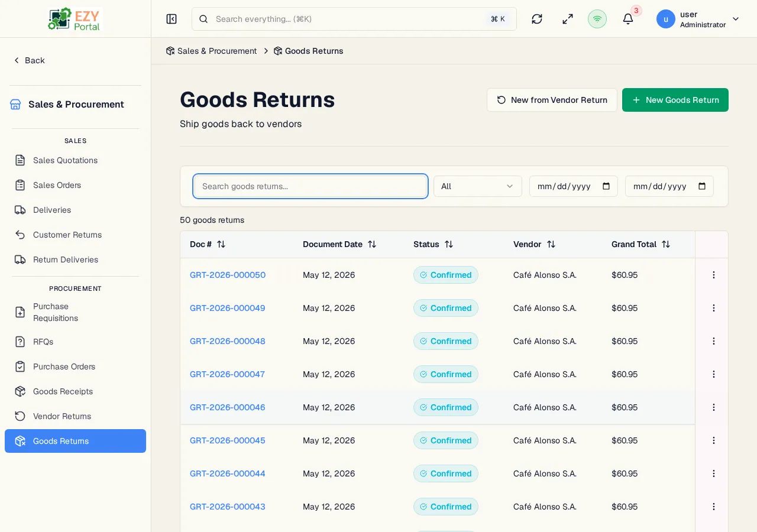Go to Deliveries in sidebar
Image resolution: width=757 pixels, height=532 pixels.
(x=76, y=210)
